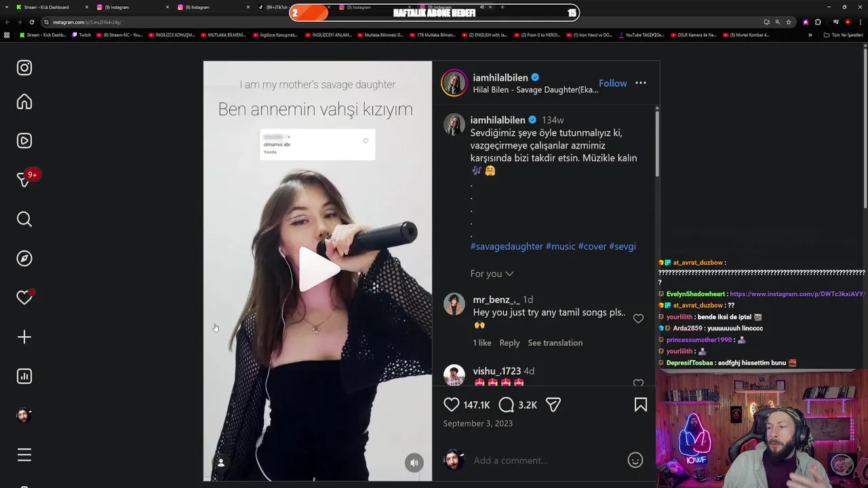The image size is (868, 488).
Task: Open Explore compass icon
Action: pyautogui.click(x=24, y=258)
